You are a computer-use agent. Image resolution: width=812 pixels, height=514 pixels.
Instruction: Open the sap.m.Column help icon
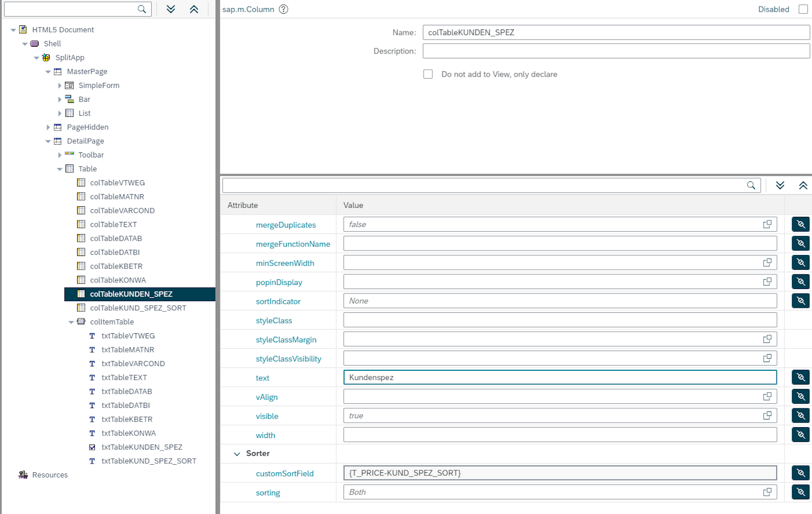pyautogui.click(x=284, y=9)
